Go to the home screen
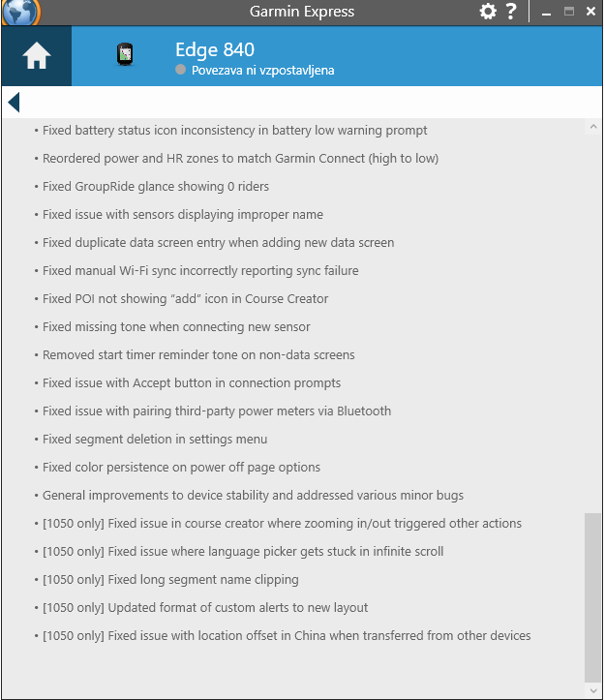Image resolution: width=605 pixels, height=700 pixels. click(x=37, y=56)
